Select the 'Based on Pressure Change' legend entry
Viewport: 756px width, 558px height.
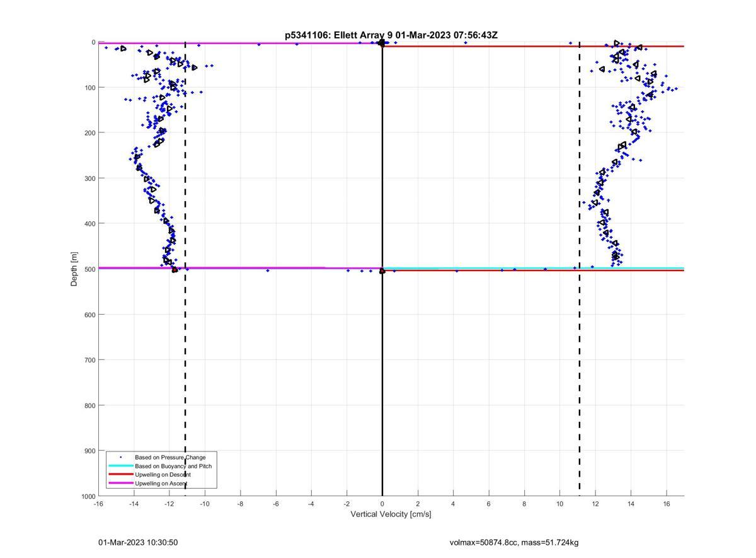tap(170, 457)
